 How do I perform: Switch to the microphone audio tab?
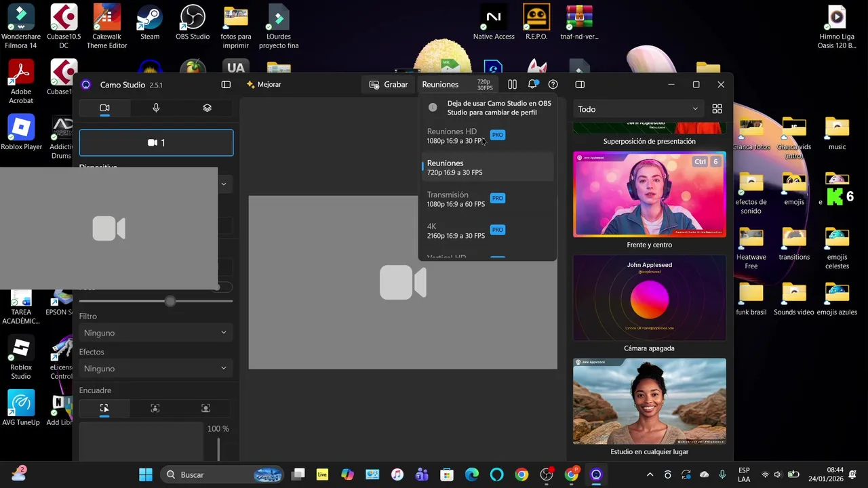[x=156, y=108]
